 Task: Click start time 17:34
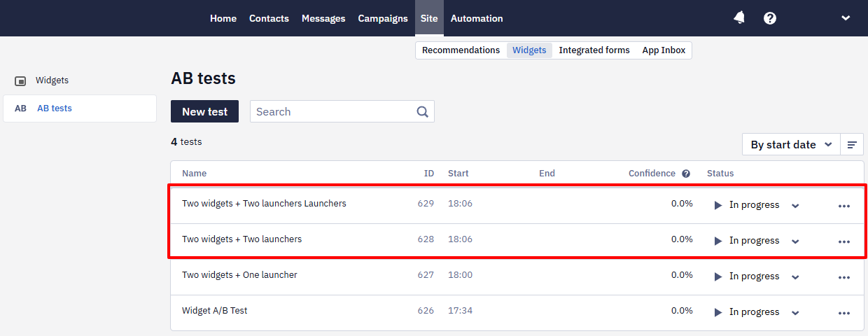pos(460,311)
